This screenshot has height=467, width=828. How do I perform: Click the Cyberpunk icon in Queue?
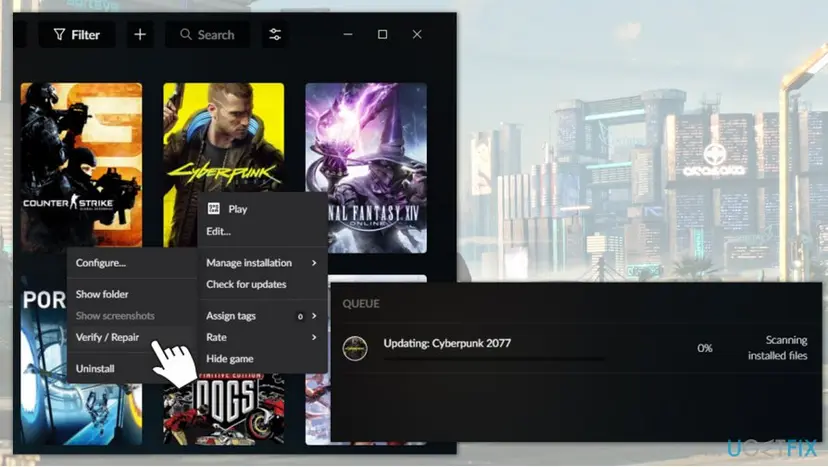[355, 348]
